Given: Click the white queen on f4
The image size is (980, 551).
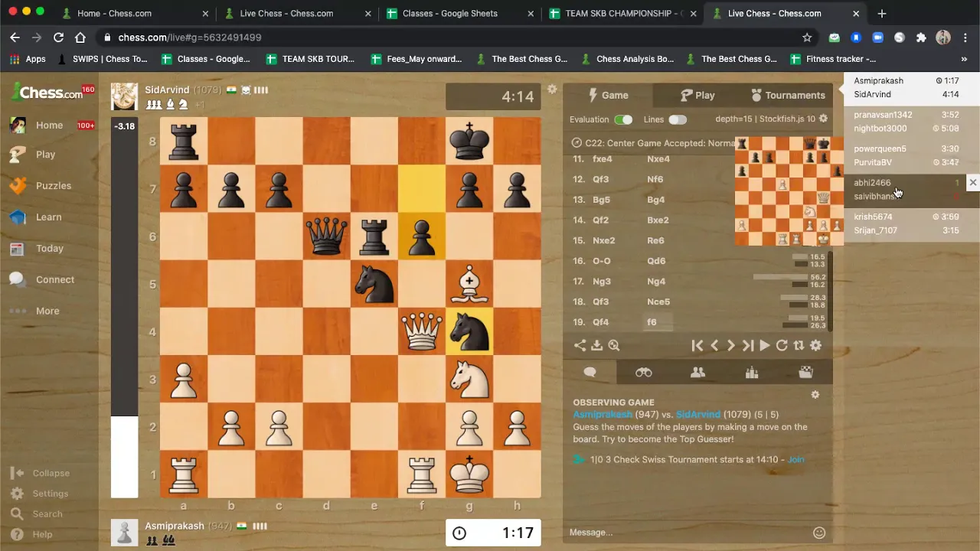Looking at the screenshot, I should tap(422, 331).
